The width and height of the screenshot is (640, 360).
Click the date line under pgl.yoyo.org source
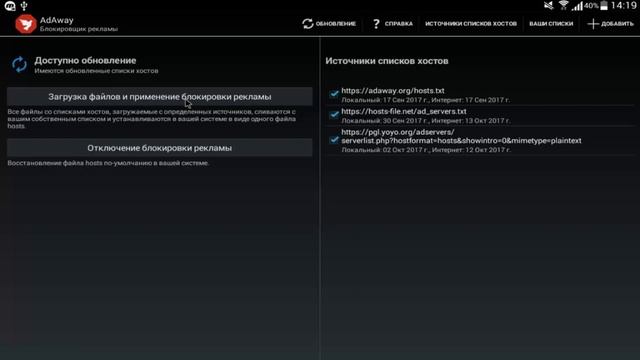pyautogui.click(x=425, y=150)
